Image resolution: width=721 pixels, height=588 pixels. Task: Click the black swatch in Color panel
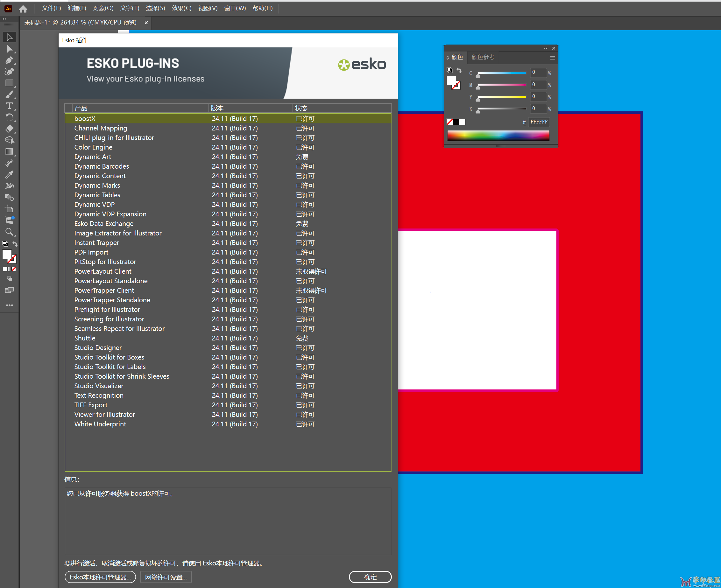click(x=456, y=122)
